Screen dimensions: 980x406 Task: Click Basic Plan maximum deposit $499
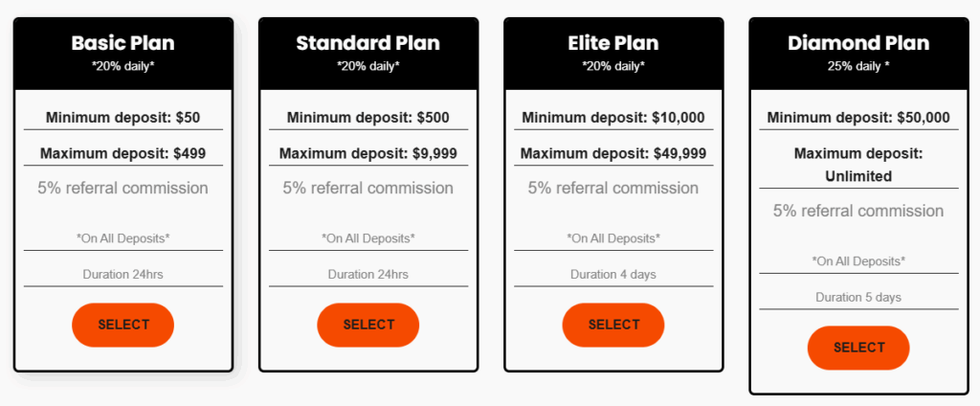[x=122, y=153]
